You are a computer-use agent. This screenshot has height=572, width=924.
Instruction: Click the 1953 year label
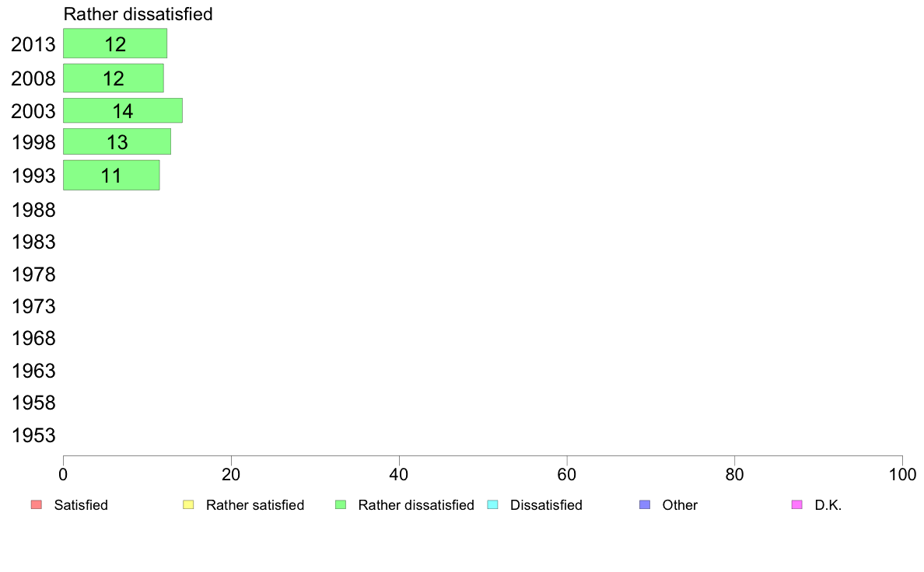[33, 435]
